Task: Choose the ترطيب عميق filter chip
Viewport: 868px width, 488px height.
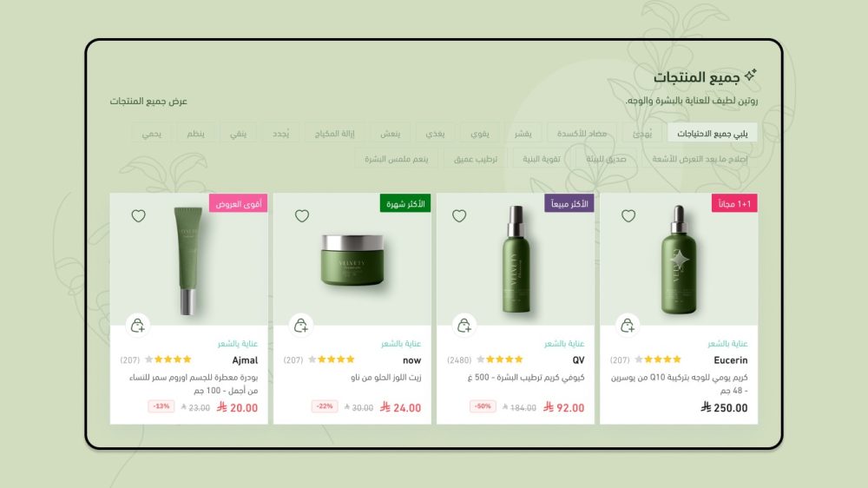Action: click(476, 159)
